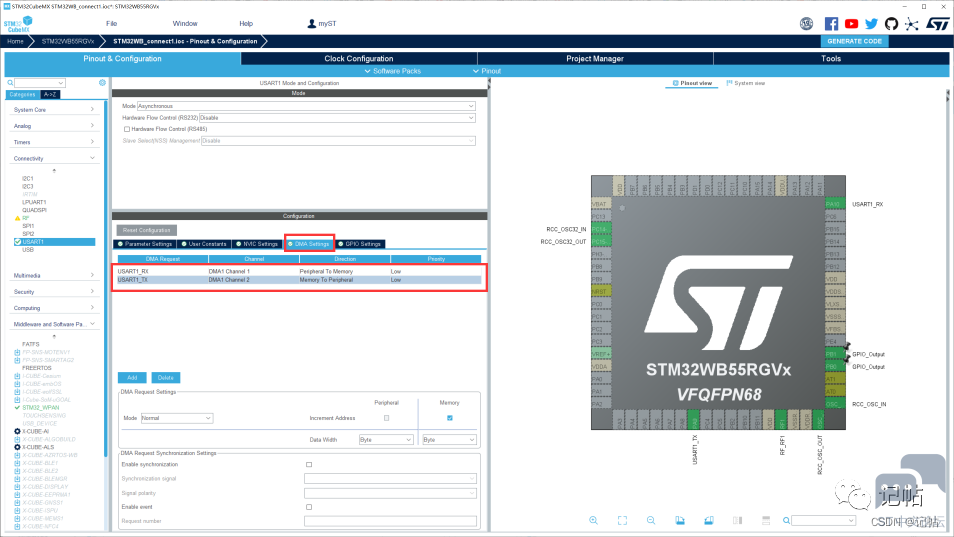Open ST GitHub page icon

pyautogui.click(x=891, y=24)
